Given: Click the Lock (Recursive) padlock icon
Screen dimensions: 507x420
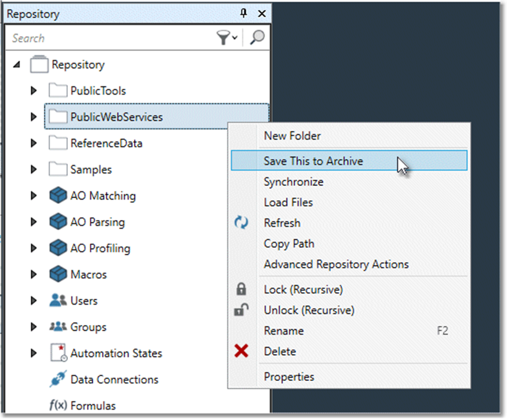Looking at the screenshot, I should click(x=241, y=289).
